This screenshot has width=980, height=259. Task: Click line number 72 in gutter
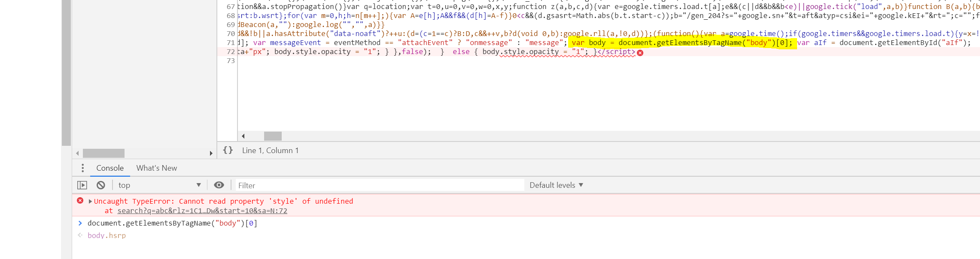coord(231,52)
